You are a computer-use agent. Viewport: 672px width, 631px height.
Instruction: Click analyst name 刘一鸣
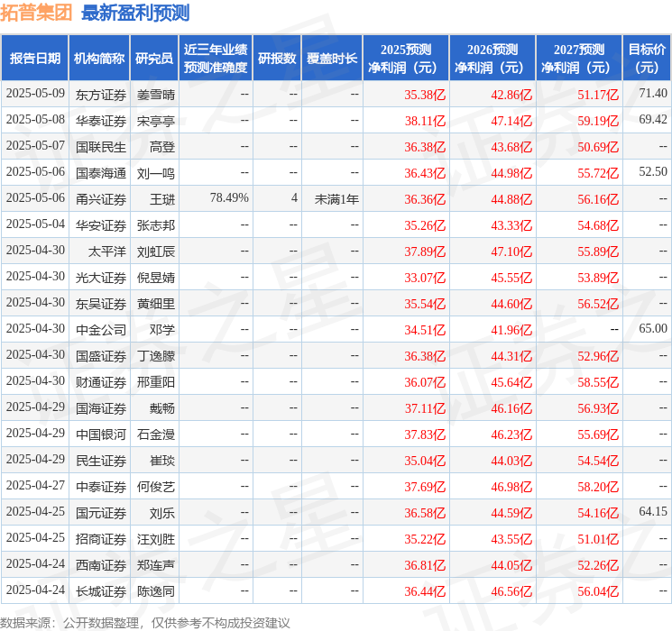click(155, 173)
